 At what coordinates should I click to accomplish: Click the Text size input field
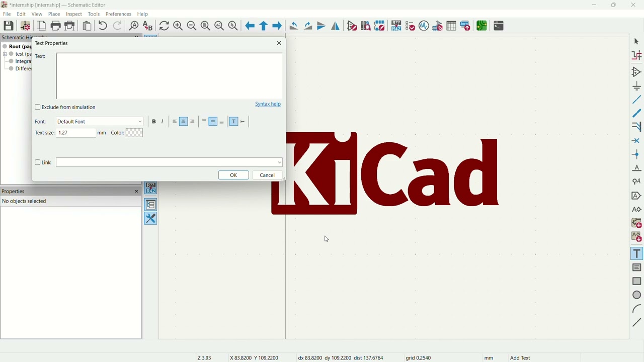click(75, 133)
